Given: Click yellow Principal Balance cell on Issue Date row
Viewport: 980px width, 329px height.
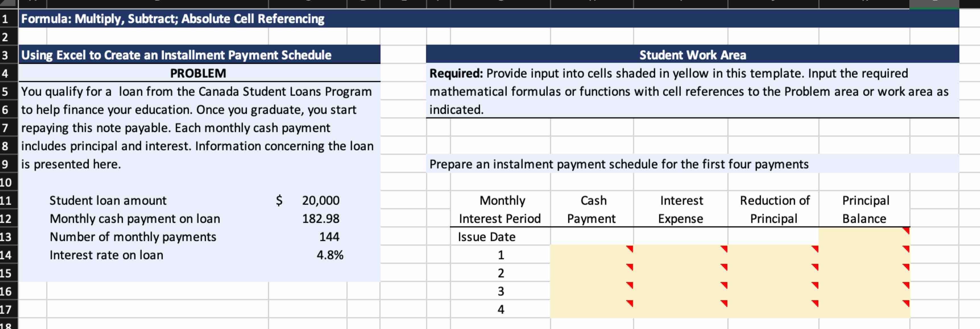Looking at the screenshot, I should coord(864,237).
